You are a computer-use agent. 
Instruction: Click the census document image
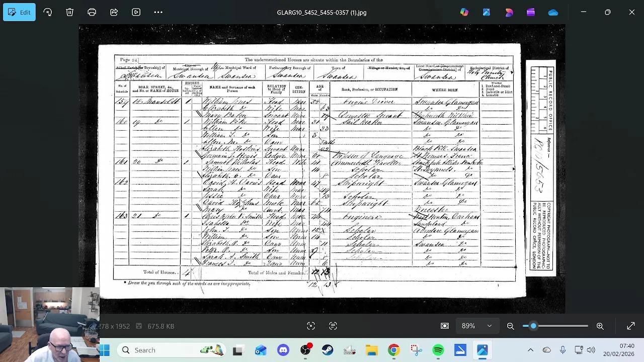tap(322, 169)
